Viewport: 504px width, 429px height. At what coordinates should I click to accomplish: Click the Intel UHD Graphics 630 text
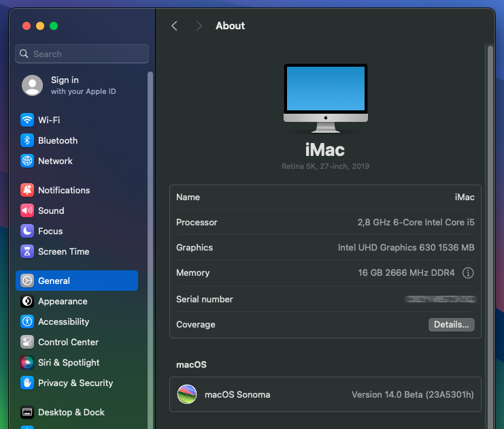coord(406,247)
